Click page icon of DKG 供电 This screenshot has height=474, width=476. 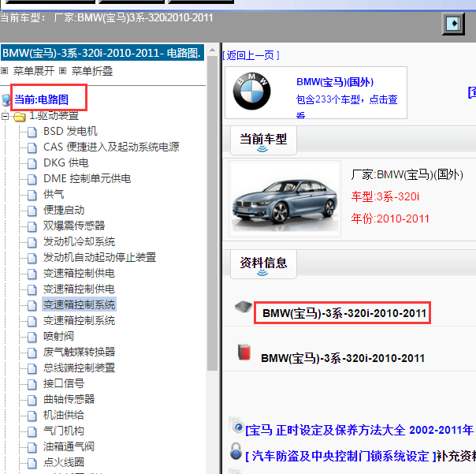point(32,163)
